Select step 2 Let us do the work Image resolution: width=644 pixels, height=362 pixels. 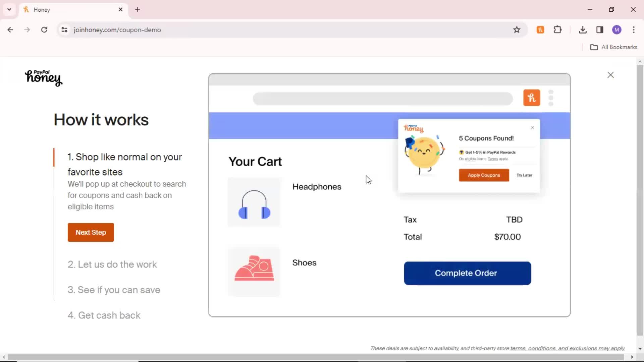112,264
